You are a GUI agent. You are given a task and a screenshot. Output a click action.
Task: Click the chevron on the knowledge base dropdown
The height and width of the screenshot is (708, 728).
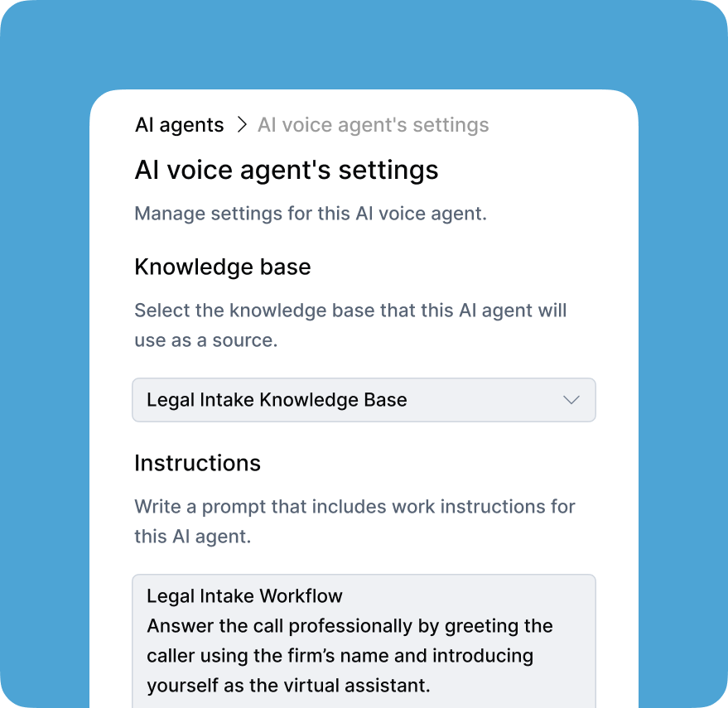571,400
